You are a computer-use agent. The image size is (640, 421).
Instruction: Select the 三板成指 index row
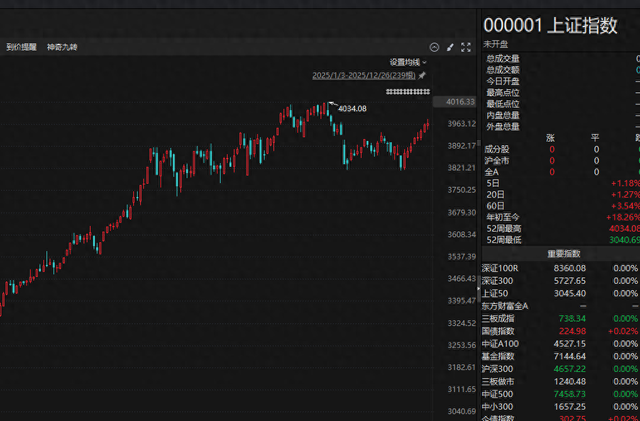(x=502, y=318)
